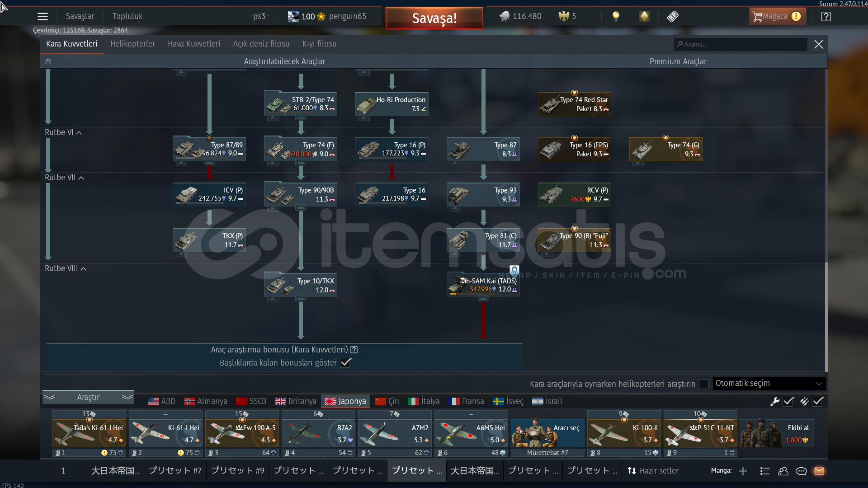
Task: Expand the Tan-SAM Kai (TADS) group
Action: (483, 298)
